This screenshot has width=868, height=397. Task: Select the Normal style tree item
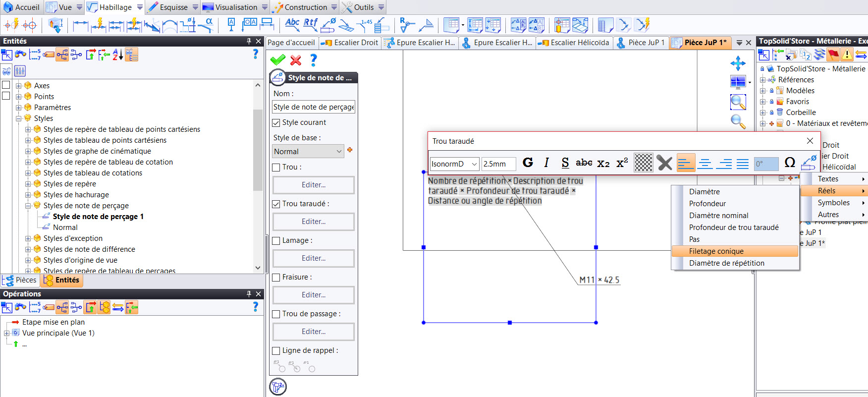[65, 227]
